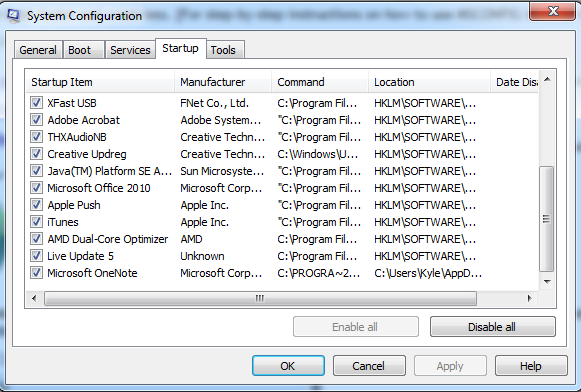Switch to the General tab
581x392 pixels.
(x=38, y=50)
